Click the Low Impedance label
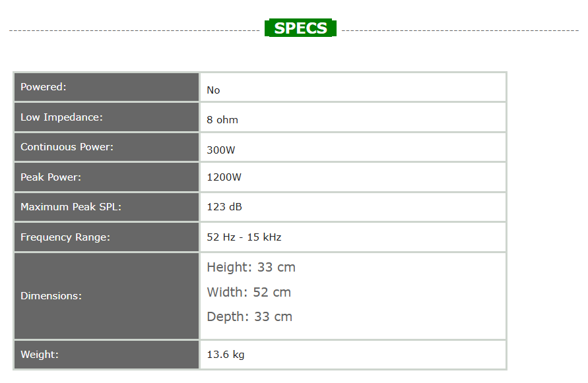588x383 pixels. (x=62, y=117)
